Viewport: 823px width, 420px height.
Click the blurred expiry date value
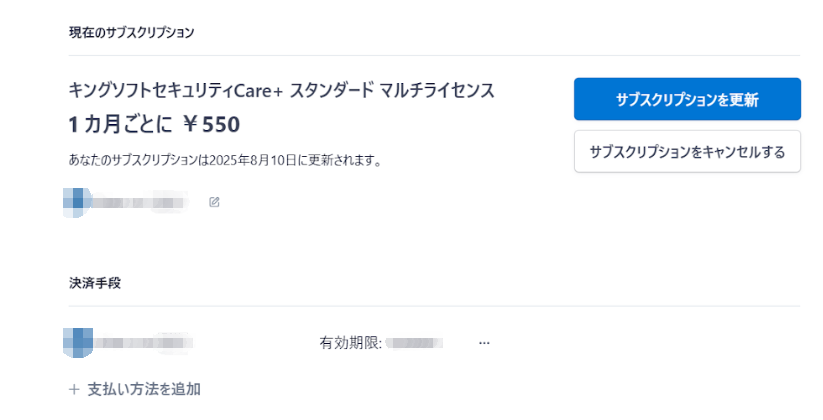coord(416,343)
